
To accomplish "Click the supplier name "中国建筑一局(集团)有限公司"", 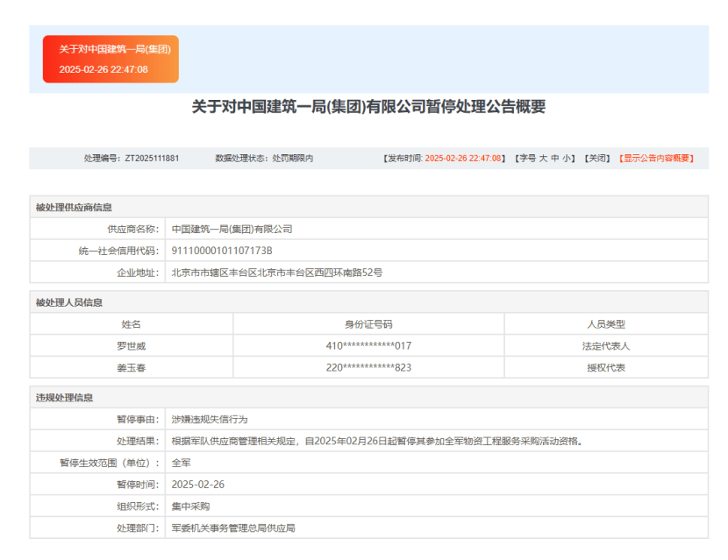I will click(233, 229).
